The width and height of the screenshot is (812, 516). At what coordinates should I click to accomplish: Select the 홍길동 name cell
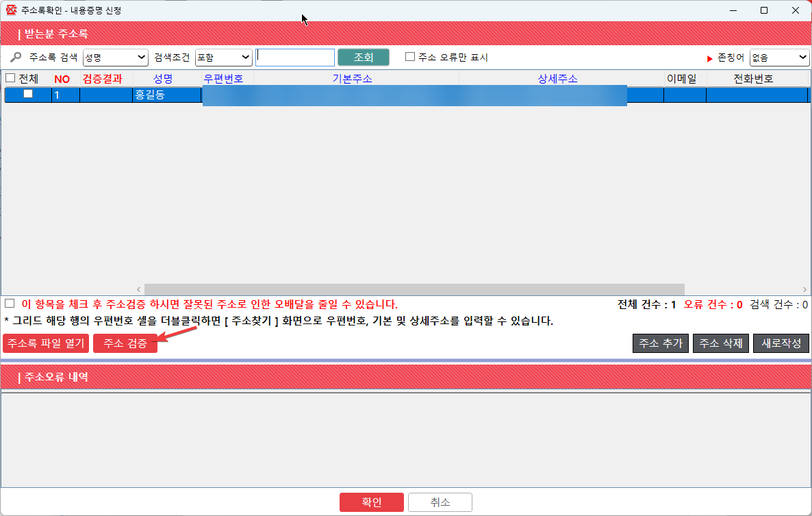pyautogui.click(x=167, y=95)
